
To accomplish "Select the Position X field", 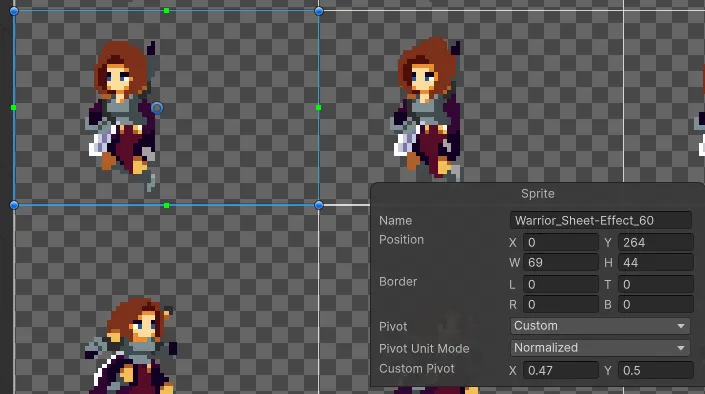I will coord(561,242).
